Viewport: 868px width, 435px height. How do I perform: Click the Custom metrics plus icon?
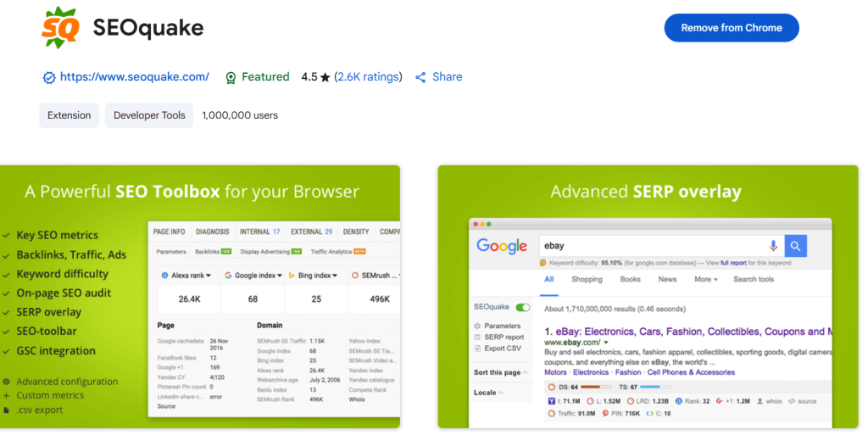(x=7, y=396)
